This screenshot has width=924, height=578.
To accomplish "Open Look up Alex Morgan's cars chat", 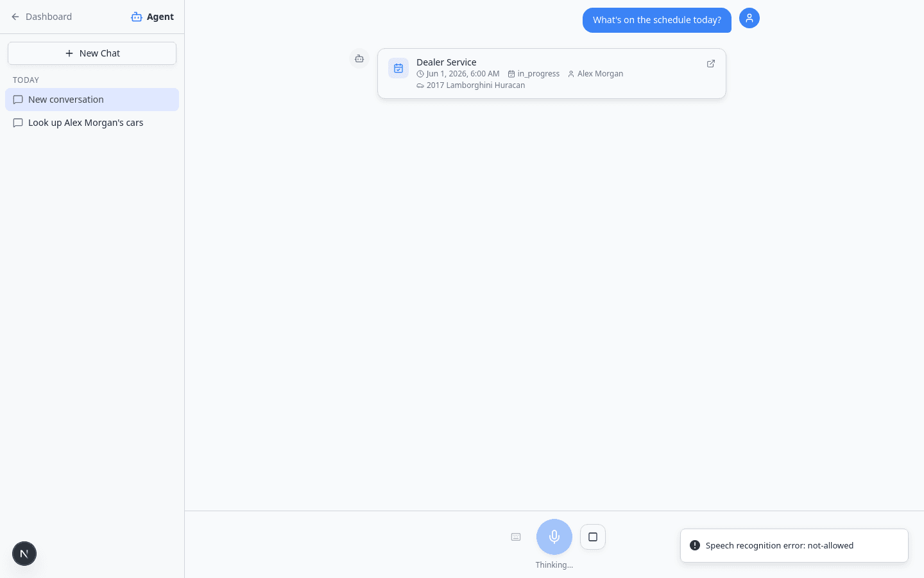I will pos(92,123).
